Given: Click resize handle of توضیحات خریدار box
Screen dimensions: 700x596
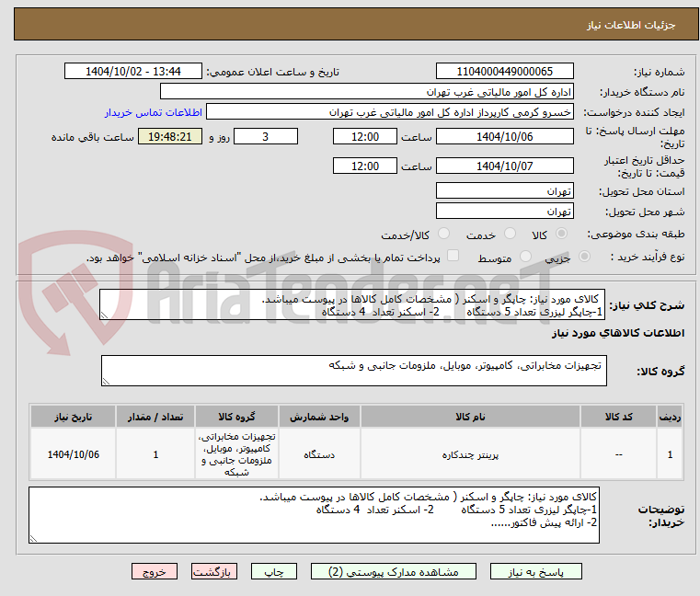Looking at the screenshot, I should pyautogui.click(x=33, y=538).
